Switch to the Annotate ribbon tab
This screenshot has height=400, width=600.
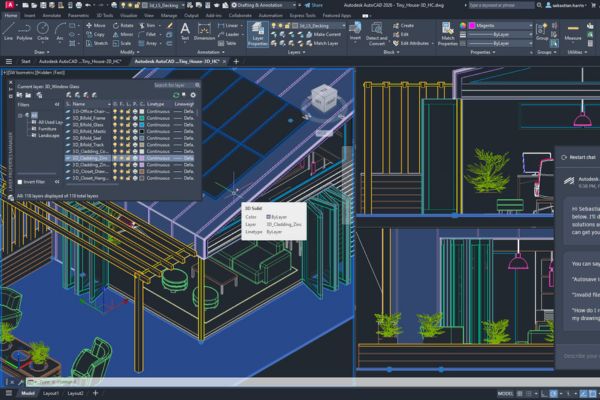(51, 15)
